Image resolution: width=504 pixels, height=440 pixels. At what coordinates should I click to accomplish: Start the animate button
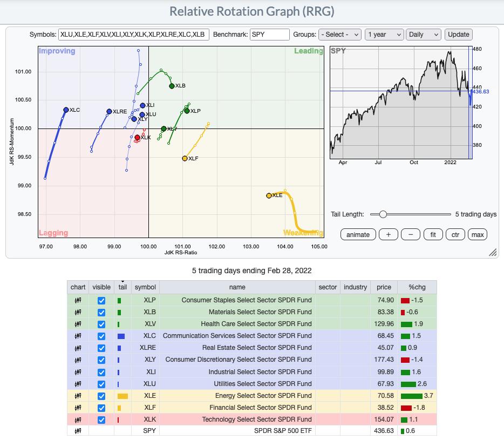(358, 235)
